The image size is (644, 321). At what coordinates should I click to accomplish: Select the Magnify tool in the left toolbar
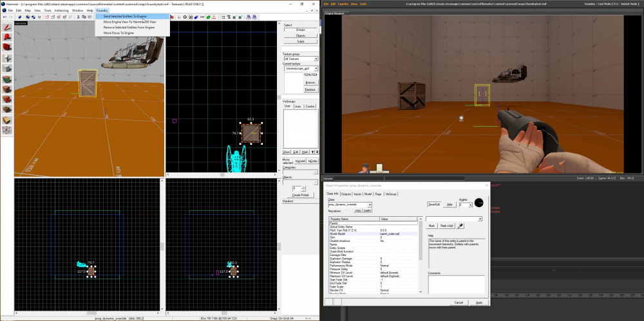click(7, 37)
